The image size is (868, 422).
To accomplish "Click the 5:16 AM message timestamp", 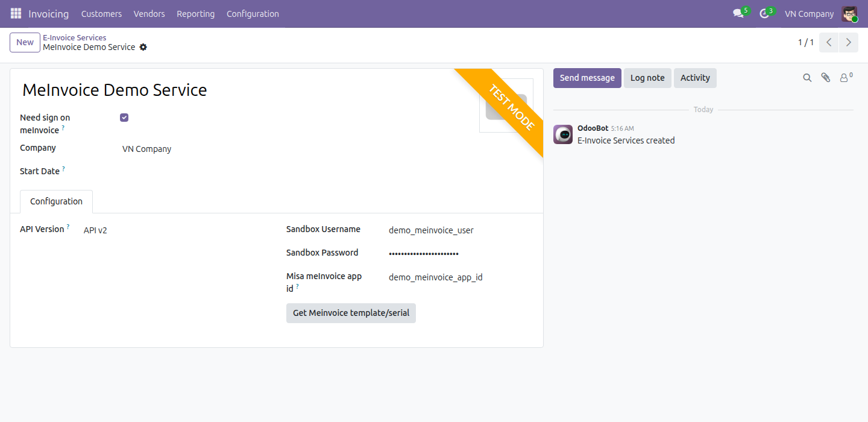I will click(622, 129).
